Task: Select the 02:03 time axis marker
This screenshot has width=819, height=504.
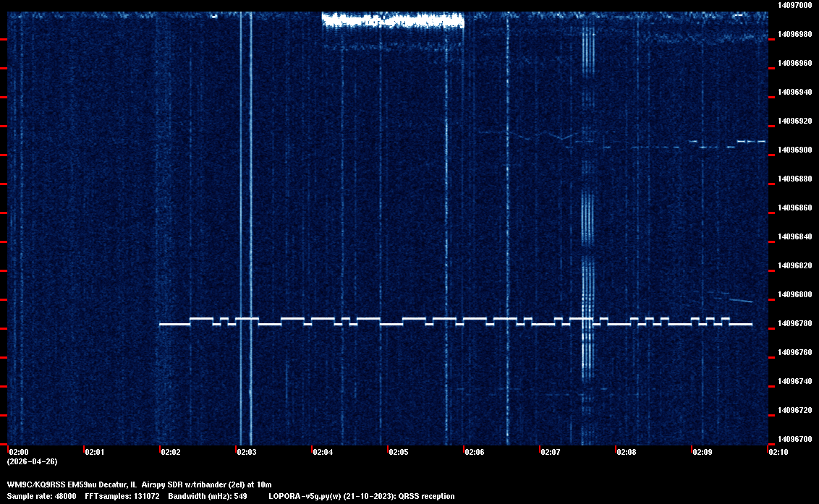Action: point(247,452)
